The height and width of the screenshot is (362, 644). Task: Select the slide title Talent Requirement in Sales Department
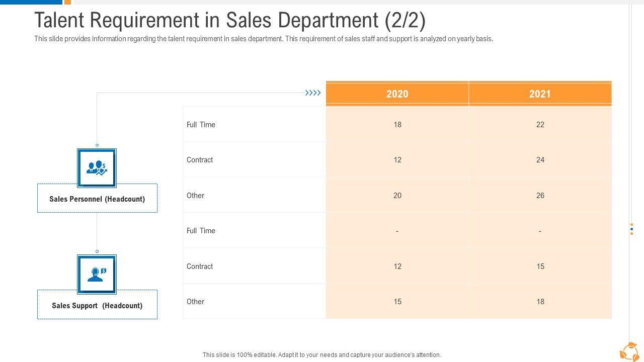point(229,20)
